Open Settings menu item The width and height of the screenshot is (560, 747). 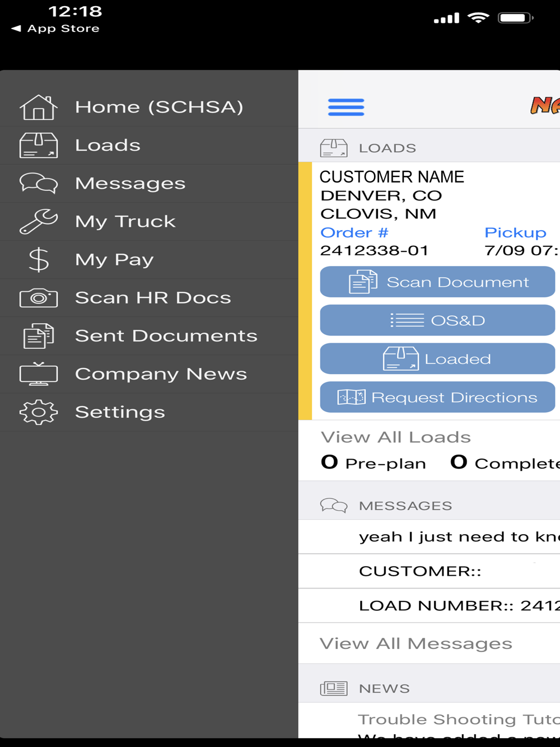149,412
